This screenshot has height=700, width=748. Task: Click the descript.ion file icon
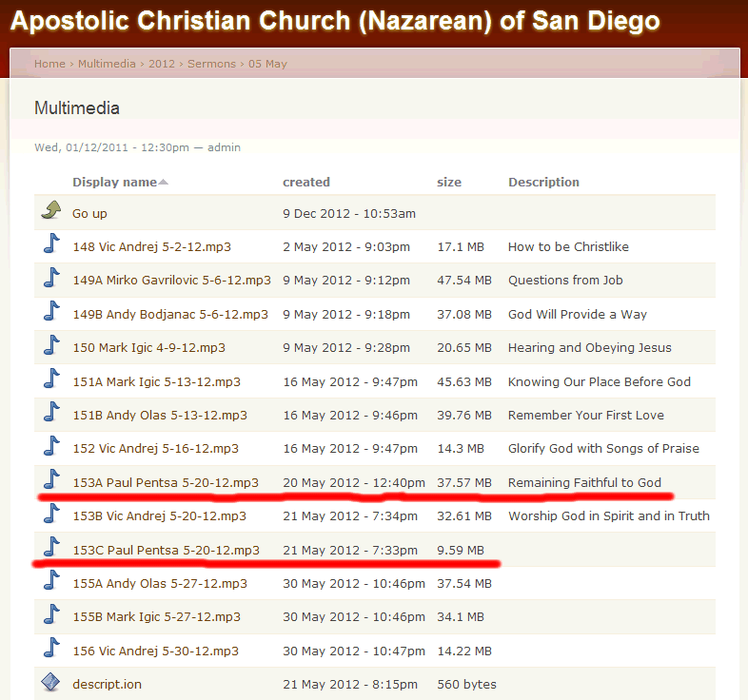pos(51,683)
